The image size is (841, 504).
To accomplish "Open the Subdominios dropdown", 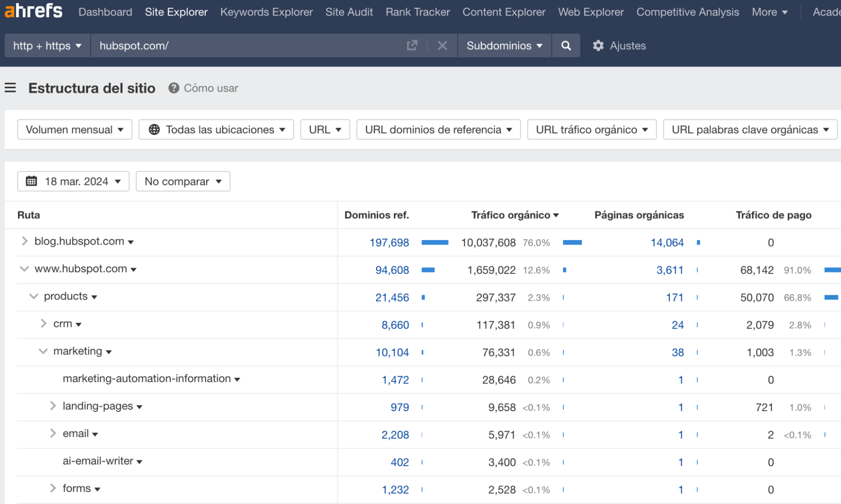I will (504, 45).
